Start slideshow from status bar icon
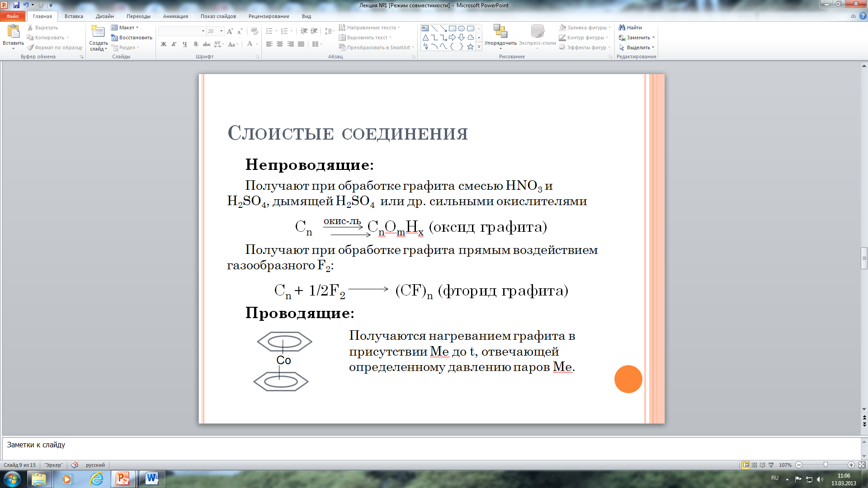Viewport: 868px width, 488px height. point(771,465)
